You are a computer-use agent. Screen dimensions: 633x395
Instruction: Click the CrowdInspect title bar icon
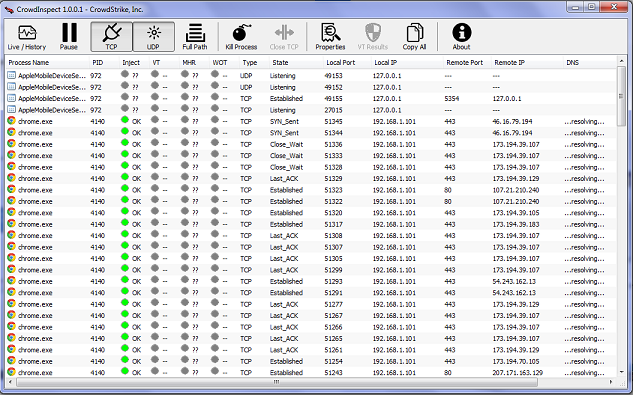coord(9,9)
